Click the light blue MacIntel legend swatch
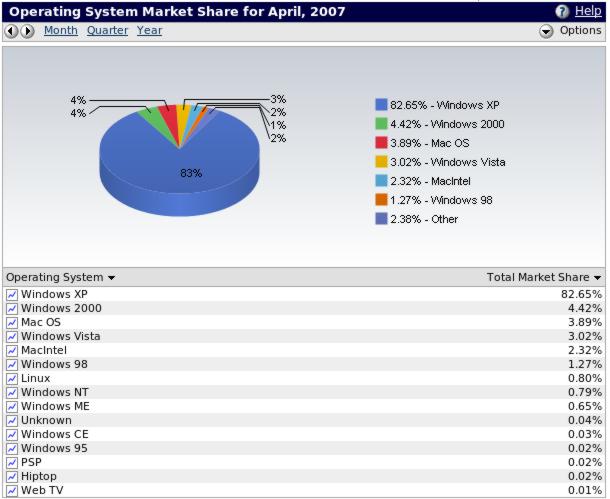This screenshot has width=610, height=499. (381, 181)
